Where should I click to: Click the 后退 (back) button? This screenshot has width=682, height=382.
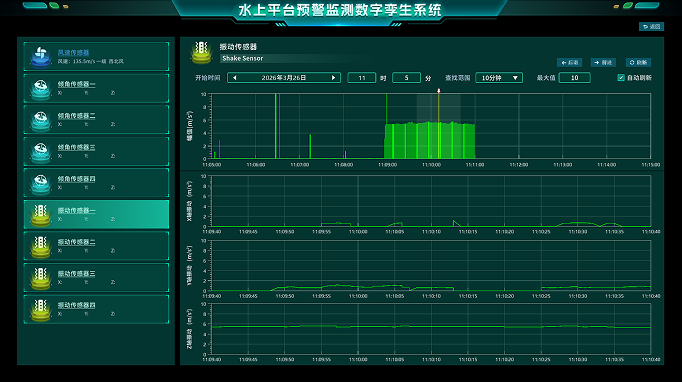[x=569, y=63]
